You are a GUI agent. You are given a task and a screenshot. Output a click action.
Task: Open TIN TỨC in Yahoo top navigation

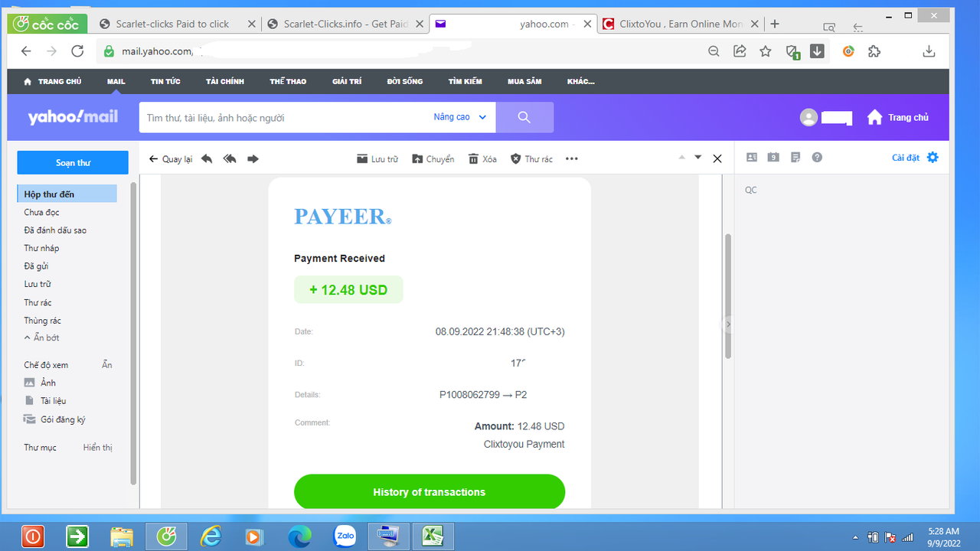click(165, 81)
